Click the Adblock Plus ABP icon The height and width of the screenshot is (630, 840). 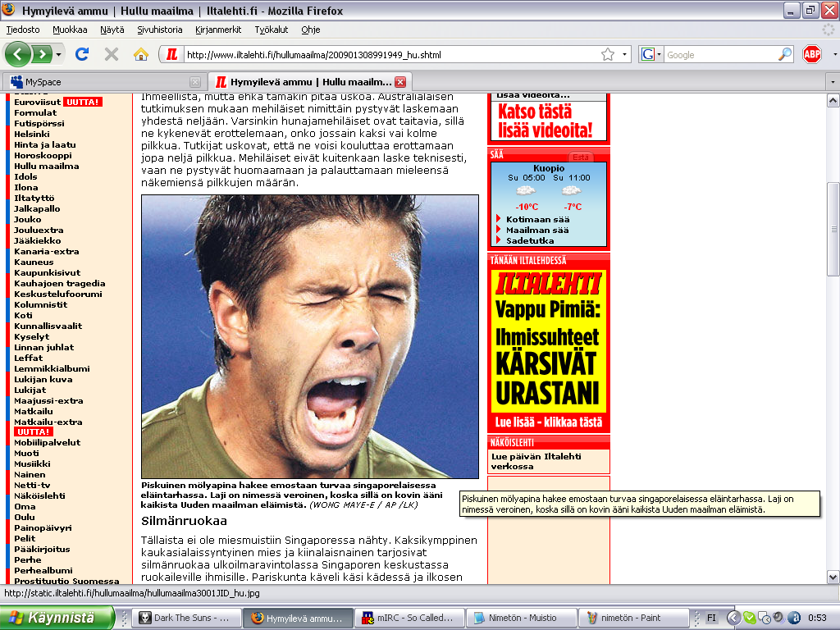pyautogui.click(x=811, y=54)
